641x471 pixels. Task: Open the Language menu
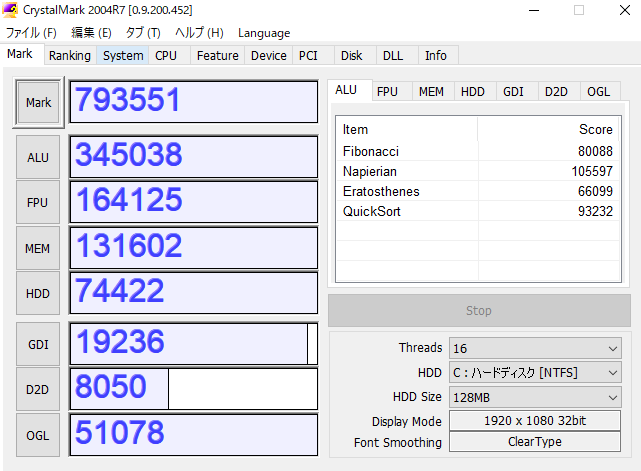point(264,33)
